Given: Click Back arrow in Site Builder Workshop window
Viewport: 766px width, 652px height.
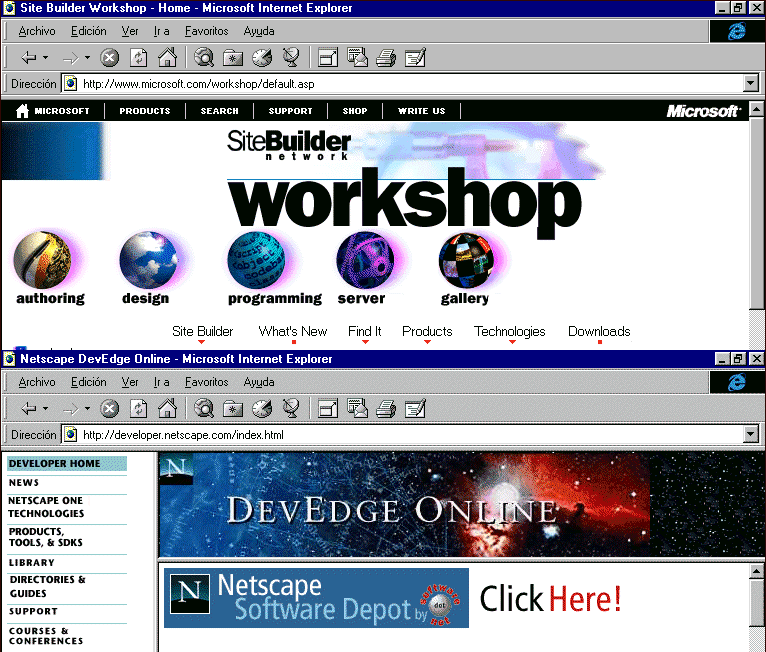Looking at the screenshot, I should point(29,58).
